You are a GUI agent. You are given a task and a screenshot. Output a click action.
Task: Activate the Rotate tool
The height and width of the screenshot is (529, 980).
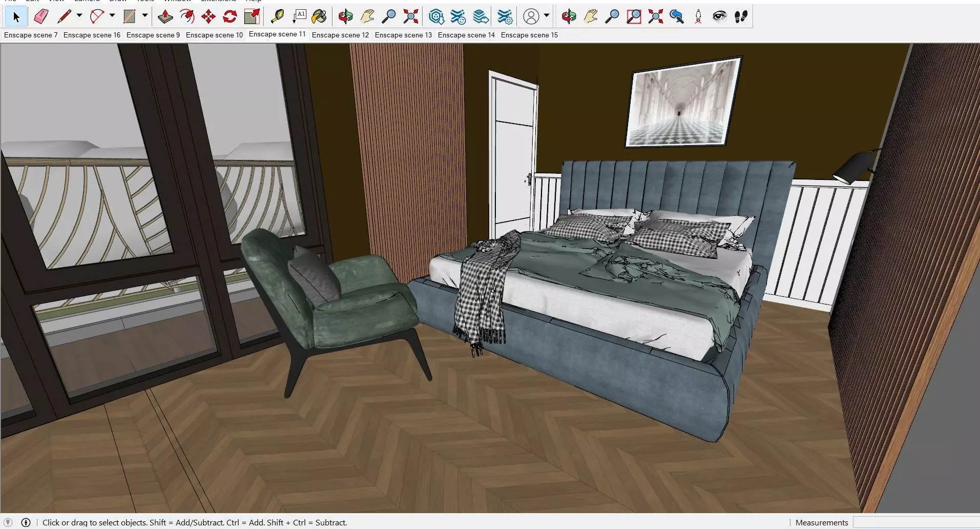tap(230, 17)
